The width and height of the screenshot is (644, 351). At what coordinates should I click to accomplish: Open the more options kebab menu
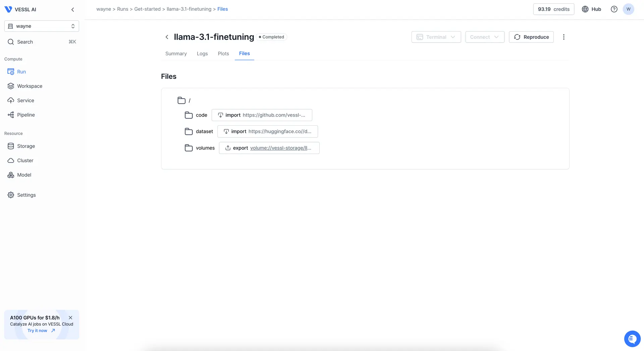563,37
